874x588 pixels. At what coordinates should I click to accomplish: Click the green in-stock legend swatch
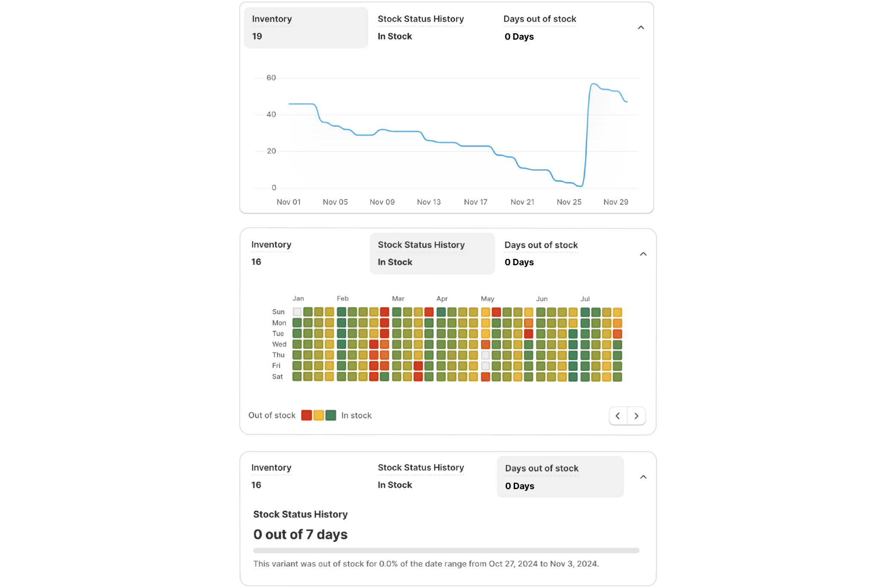331,415
